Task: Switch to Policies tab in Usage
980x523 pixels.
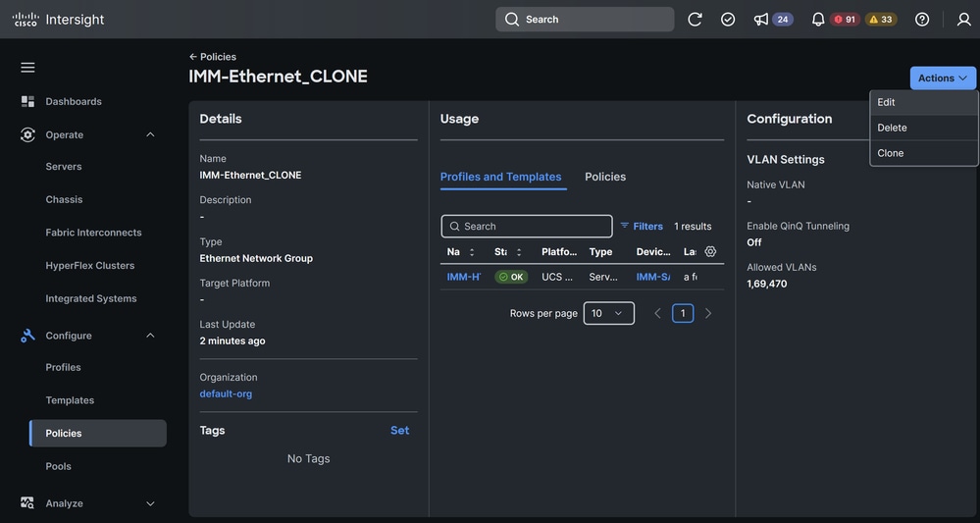Action: pyautogui.click(x=605, y=177)
